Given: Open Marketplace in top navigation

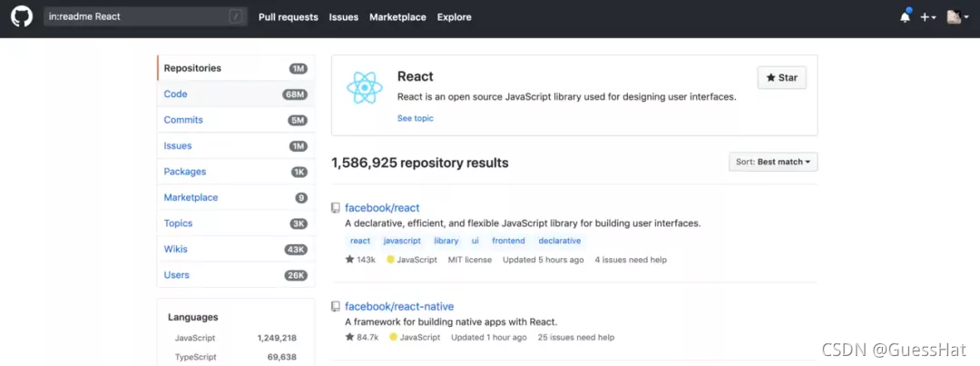Looking at the screenshot, I should [x=397, y=17].
